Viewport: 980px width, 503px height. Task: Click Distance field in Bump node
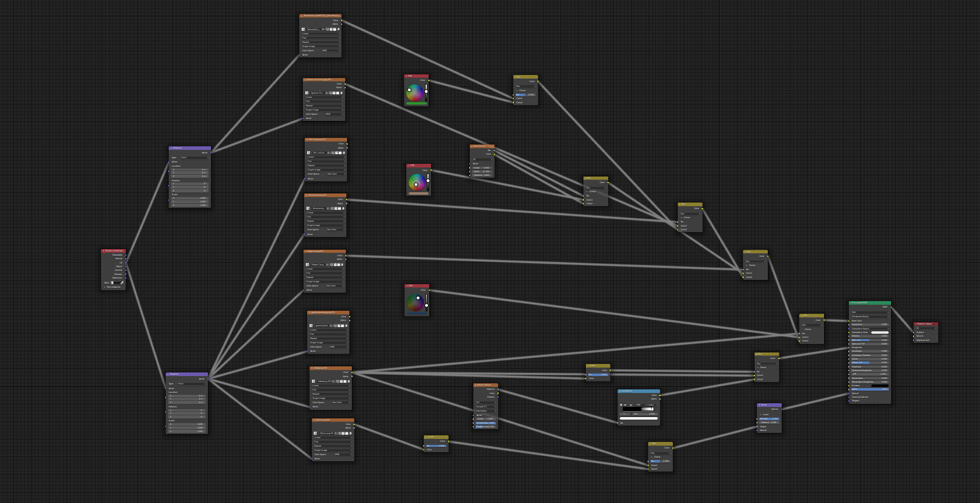click(x=769, y=423)
